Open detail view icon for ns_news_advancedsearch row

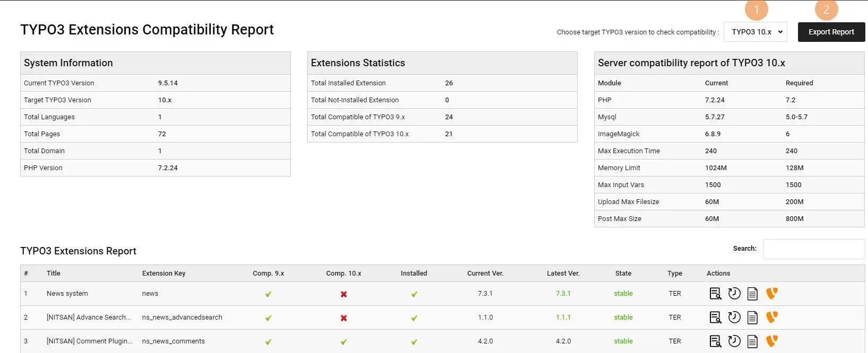(715, 317)
